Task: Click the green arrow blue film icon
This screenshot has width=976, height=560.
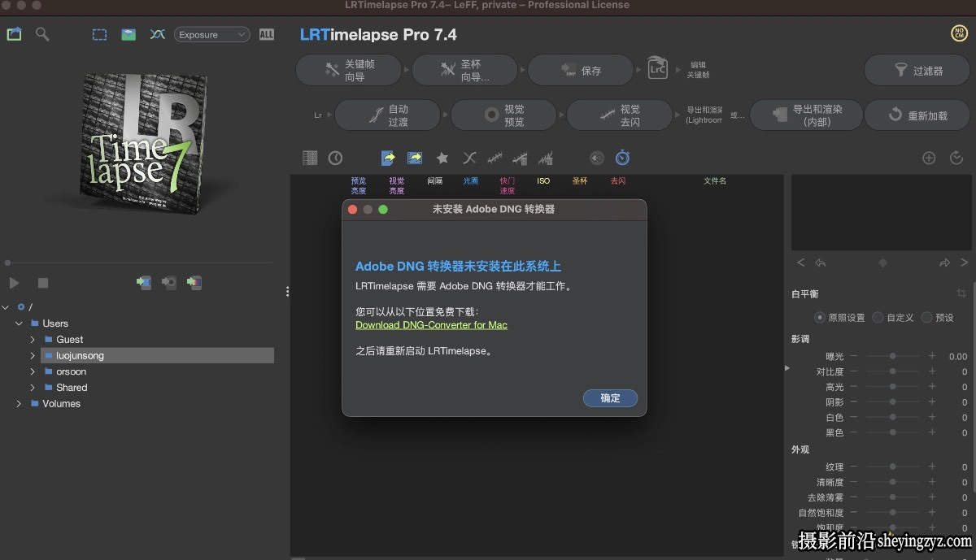Action: click(x=144, y=283)
